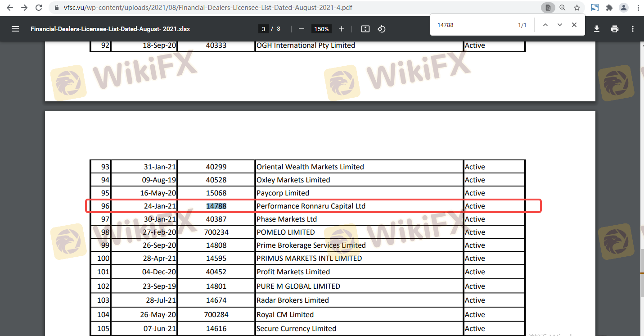This screenshot has height=336, width=644.
Task: Open the PDF viewer more actions menu
Action: click(633, 29)
